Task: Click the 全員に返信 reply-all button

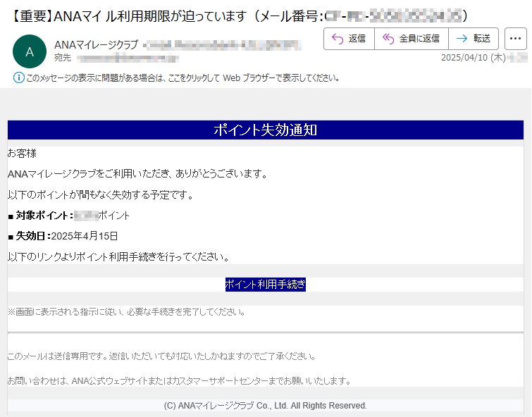Action: click(412, 39)
